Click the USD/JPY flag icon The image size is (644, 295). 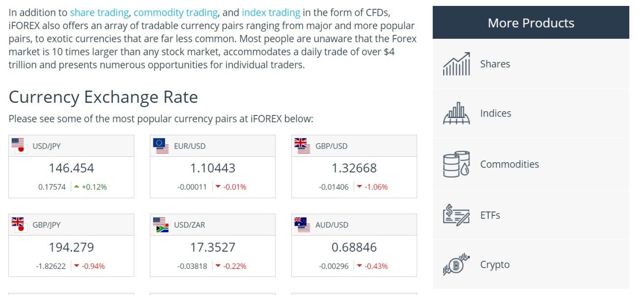pyautogui.click(x=19, y=146)
